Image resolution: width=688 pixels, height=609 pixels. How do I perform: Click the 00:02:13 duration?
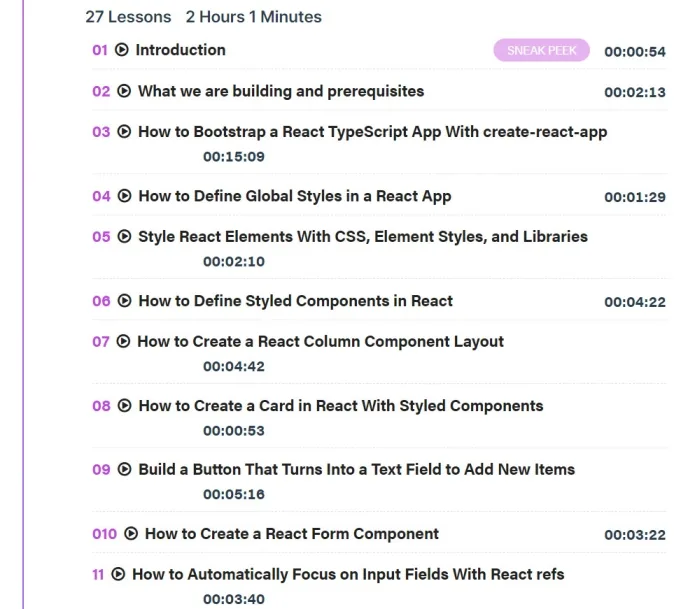coord(635,93)
